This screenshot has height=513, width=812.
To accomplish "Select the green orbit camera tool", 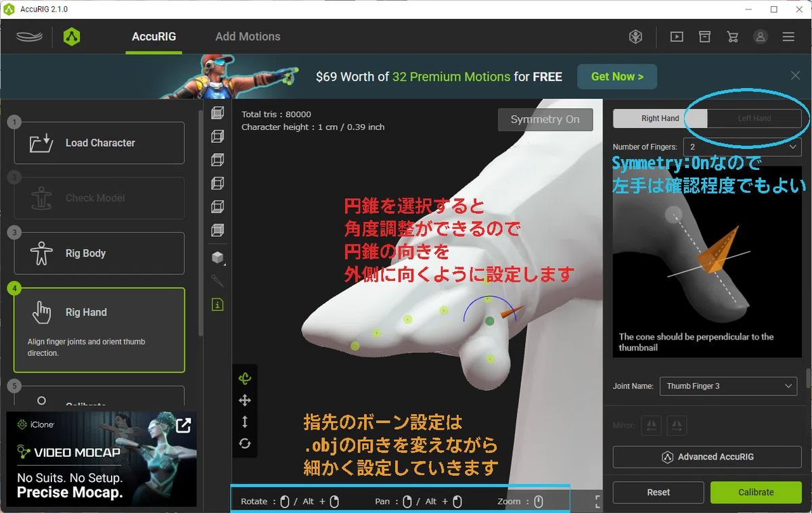I will pos(245,379).
